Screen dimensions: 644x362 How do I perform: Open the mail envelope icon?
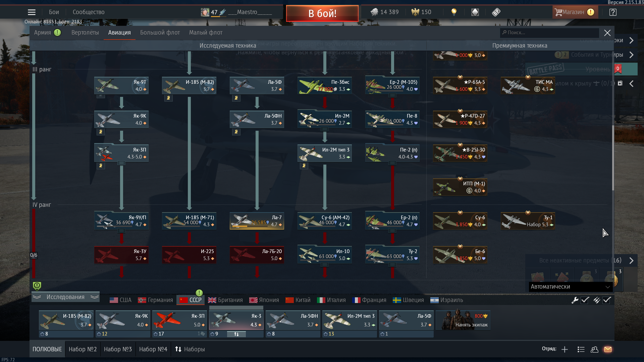(x=608, y=349)
